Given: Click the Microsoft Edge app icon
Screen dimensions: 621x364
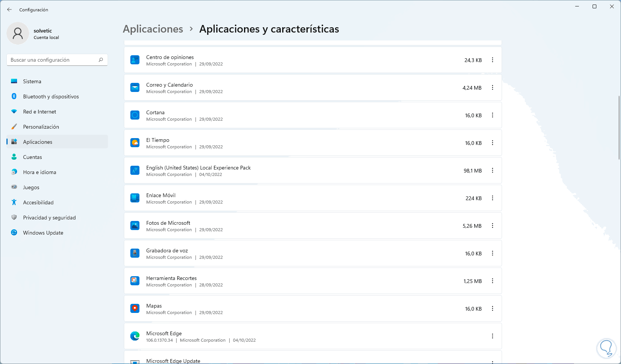Looking at the screenshot, I should 135,336.
